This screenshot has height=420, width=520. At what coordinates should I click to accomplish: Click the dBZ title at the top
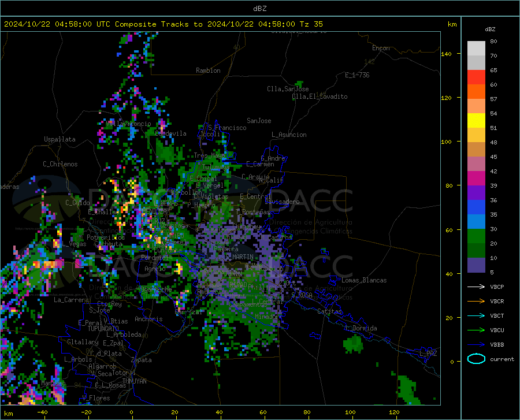click(259, 9)
